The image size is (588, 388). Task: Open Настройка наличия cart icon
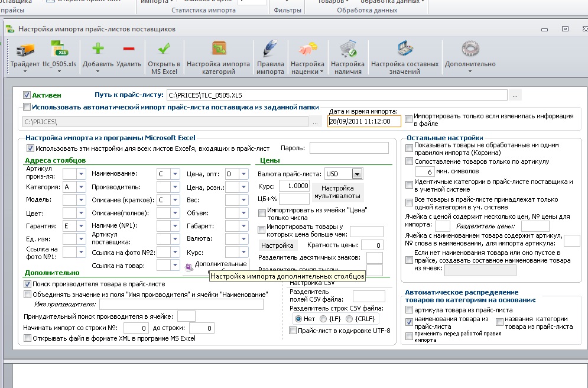tap(348, 48)
